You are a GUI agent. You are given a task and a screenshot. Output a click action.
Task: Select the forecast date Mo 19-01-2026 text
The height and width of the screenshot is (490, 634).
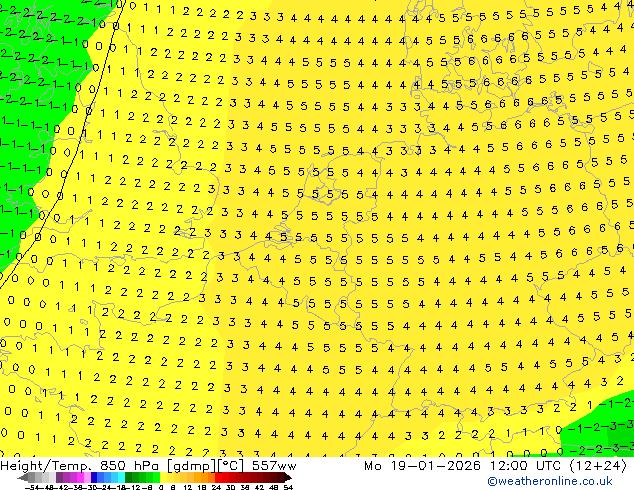coord(423,466)
